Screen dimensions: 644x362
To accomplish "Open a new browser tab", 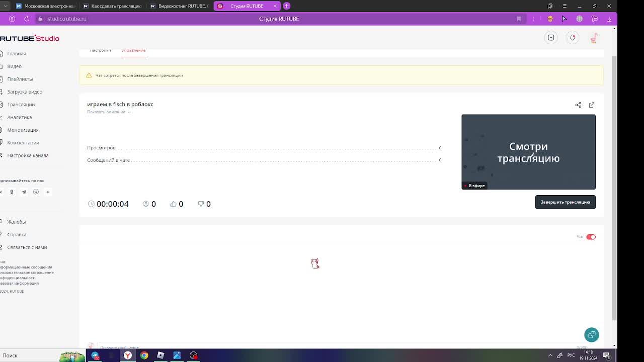I will [287, 6].
